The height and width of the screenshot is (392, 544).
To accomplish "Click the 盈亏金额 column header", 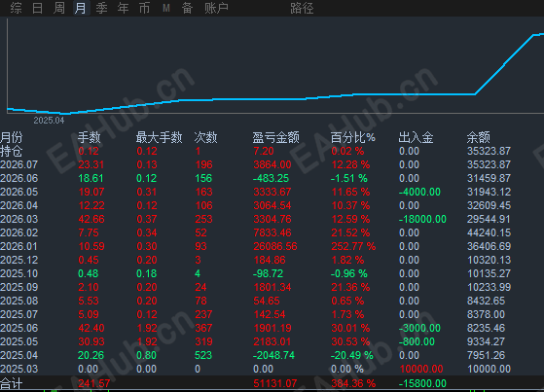I will tap(275, 137).
